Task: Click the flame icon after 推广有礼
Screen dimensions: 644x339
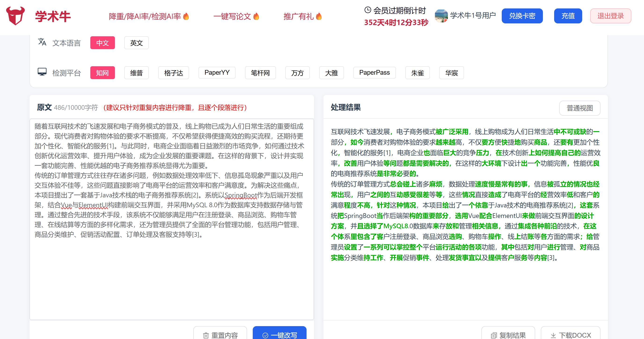Action: pos(319,16)
